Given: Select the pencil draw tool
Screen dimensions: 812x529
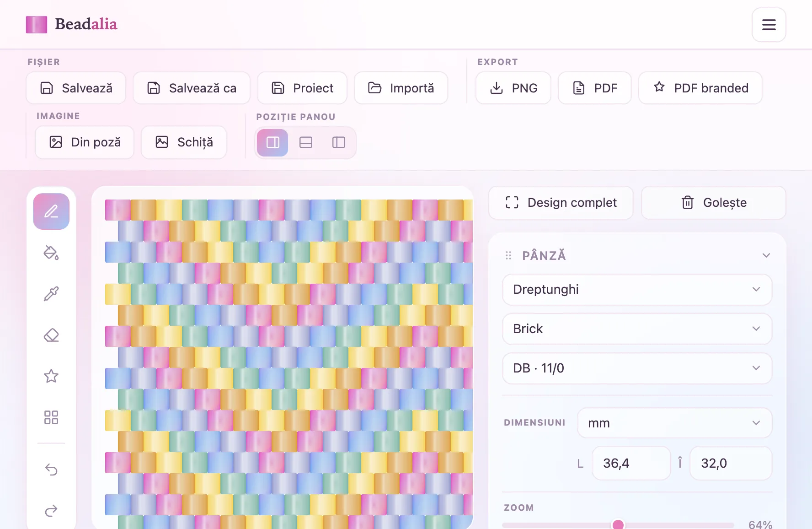Looking at the screenshot, I should tap(51, 211).
